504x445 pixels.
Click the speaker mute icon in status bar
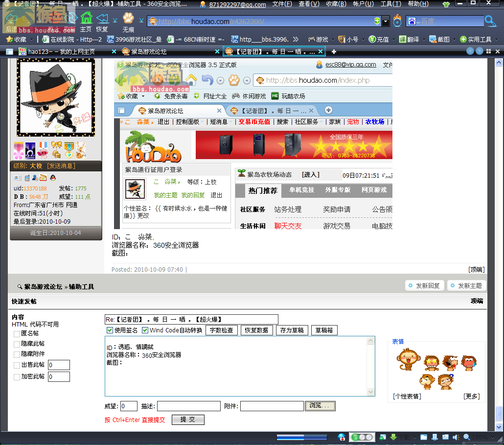(456, 437)
